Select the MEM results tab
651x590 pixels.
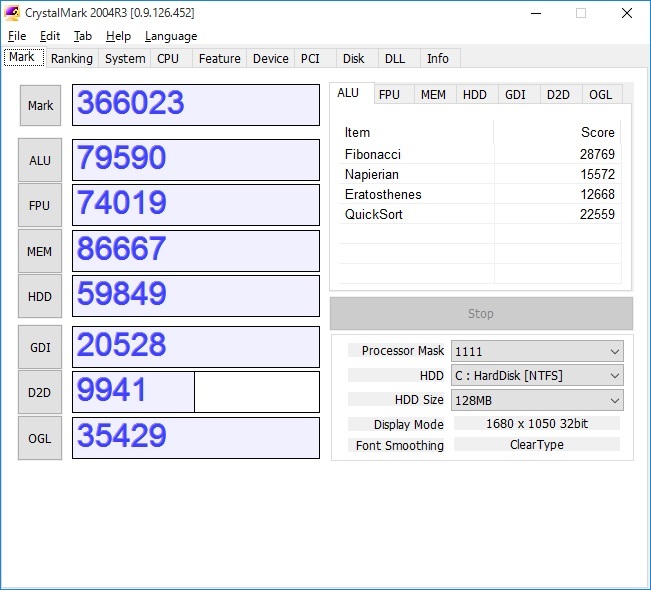click(435, 95)
